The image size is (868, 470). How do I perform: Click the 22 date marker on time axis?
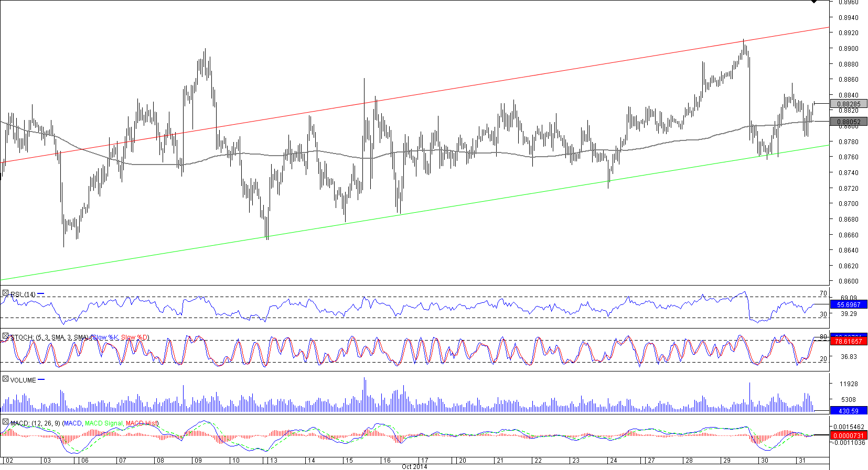538,461
